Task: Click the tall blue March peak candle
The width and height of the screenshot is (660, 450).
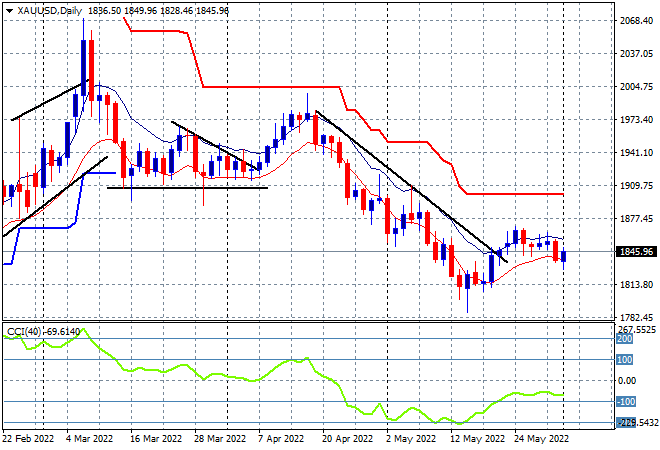Action: click(x=83, y=67)
